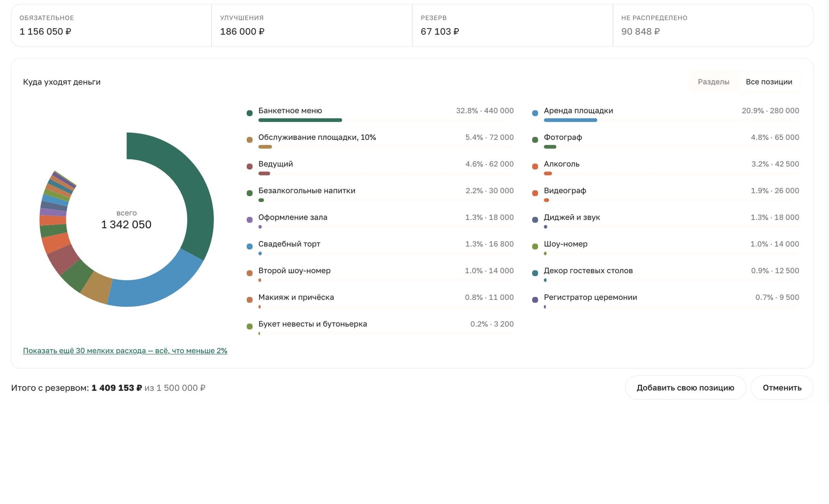Select the Алкоголь legend entry
Viewport: 829px width, 504px height.
click(x=665, y=168)
